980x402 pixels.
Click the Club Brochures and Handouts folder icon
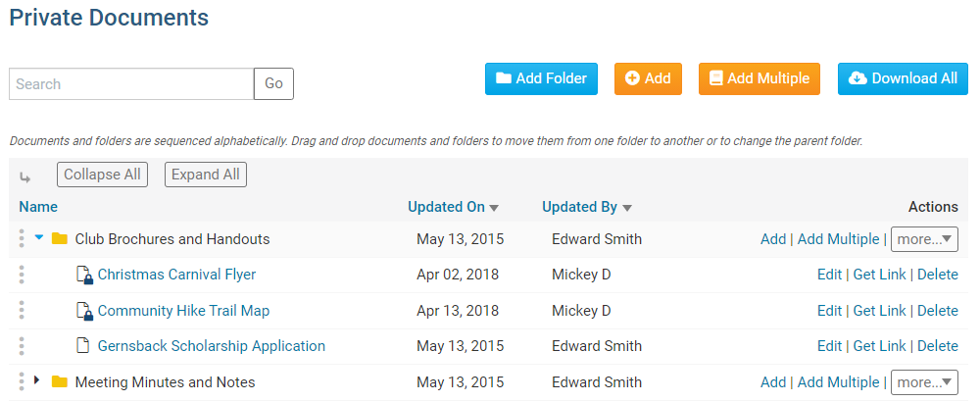pos(60,239)
